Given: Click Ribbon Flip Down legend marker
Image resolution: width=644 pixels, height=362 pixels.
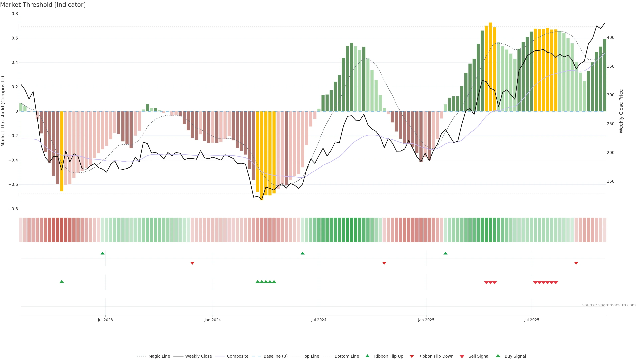Looking at the screenshot, I should point(412,356).
